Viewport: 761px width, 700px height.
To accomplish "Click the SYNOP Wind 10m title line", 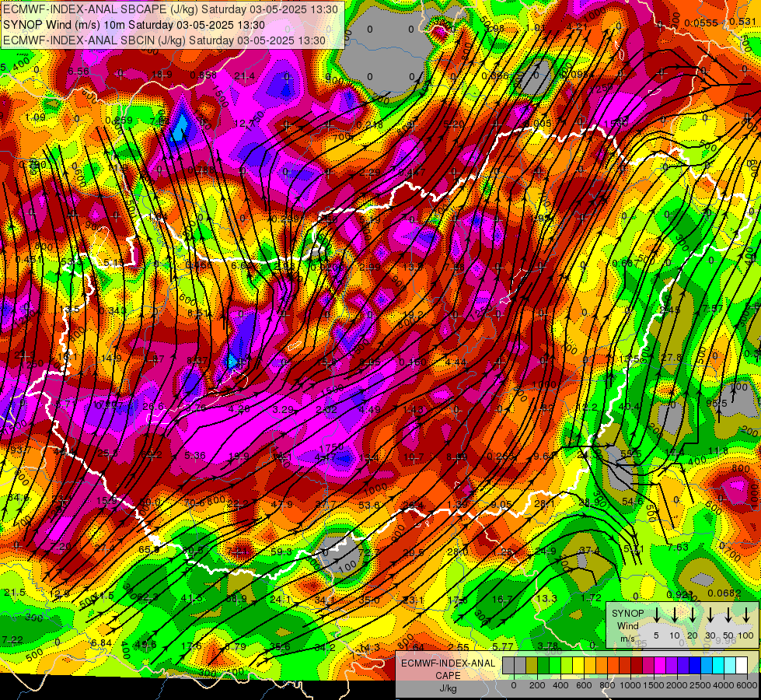I will pos(134,25).
